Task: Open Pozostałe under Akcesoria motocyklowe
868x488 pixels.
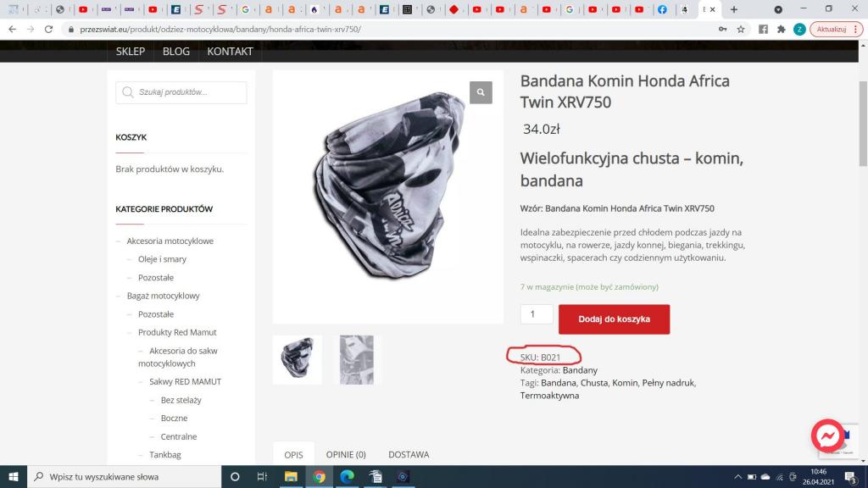Action: pyautogui.click(x=156, y=278)
